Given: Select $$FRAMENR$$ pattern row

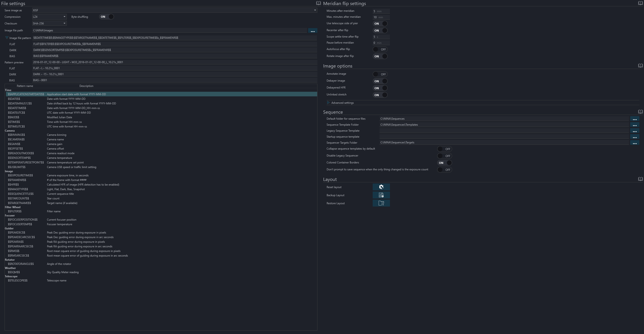Looking at the screenshot, I should (161, 180).
